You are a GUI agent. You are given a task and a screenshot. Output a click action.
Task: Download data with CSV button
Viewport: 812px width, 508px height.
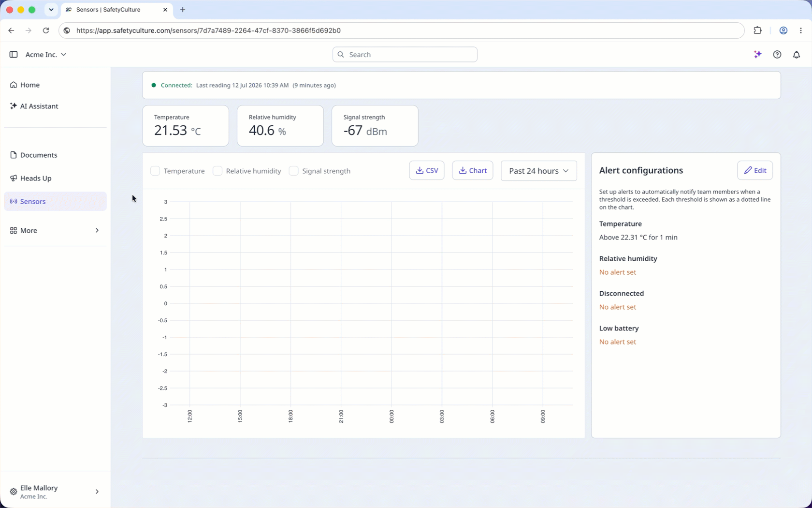[427, 170]
